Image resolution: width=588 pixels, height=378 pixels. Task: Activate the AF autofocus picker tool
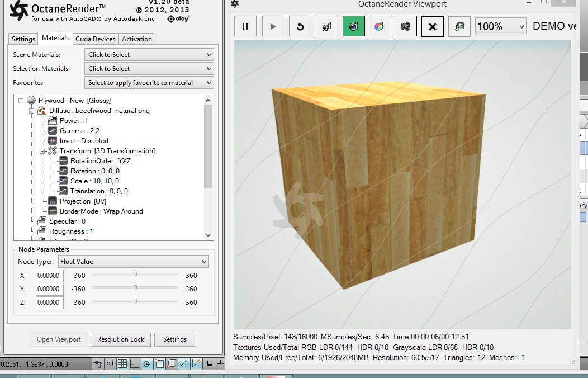point(327,26)
